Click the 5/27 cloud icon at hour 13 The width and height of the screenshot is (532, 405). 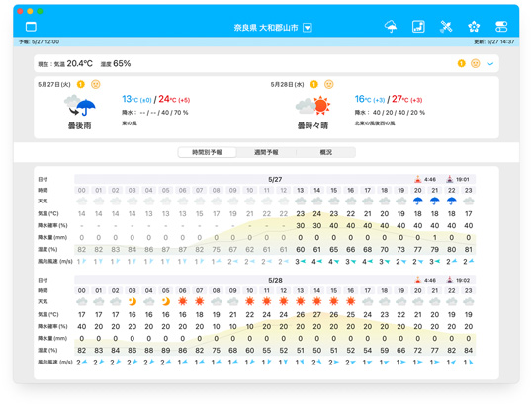pos(300,202)
